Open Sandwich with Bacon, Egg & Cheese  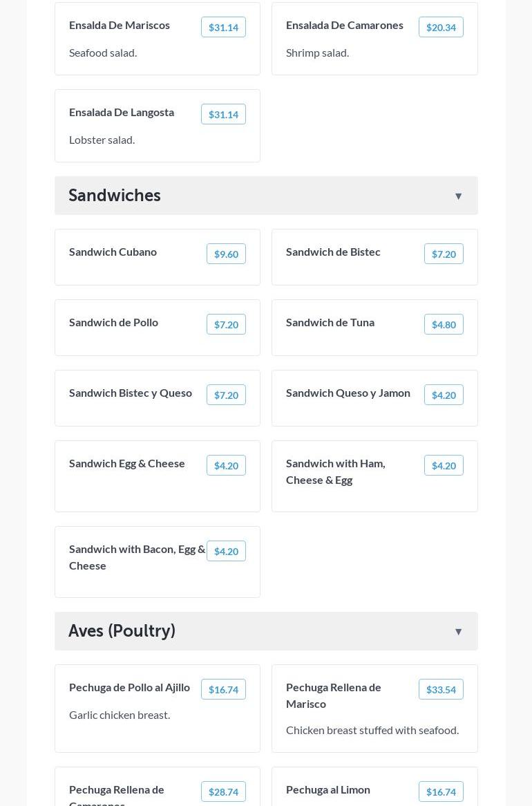137,557
